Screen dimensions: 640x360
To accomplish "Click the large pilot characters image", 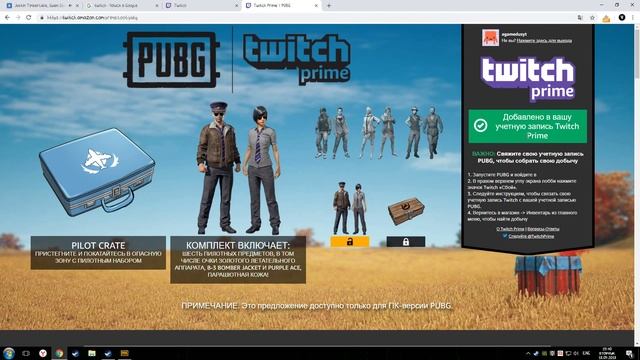I will click(x=239, y=168).
